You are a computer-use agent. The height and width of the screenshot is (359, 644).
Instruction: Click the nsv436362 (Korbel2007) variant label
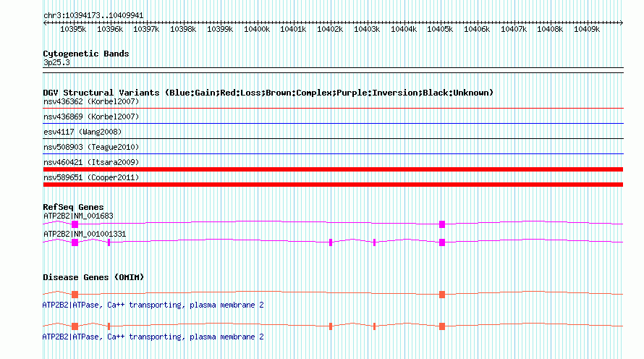click(91, 101)
